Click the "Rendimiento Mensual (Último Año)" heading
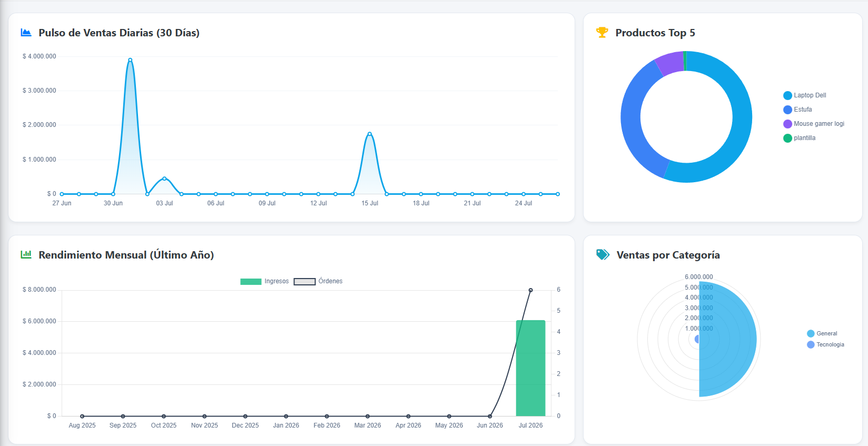 point(126,255)
